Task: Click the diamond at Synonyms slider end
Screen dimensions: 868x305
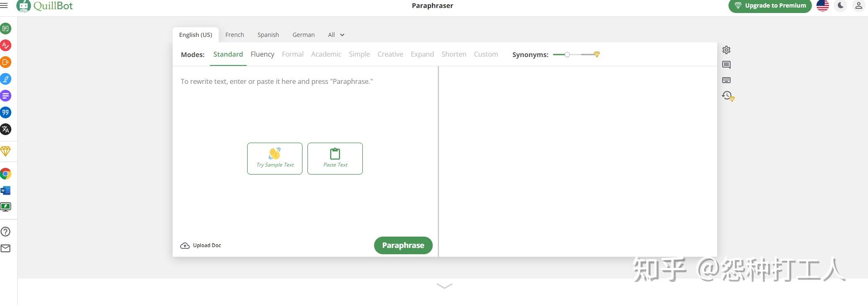Action: coord(597,55)
